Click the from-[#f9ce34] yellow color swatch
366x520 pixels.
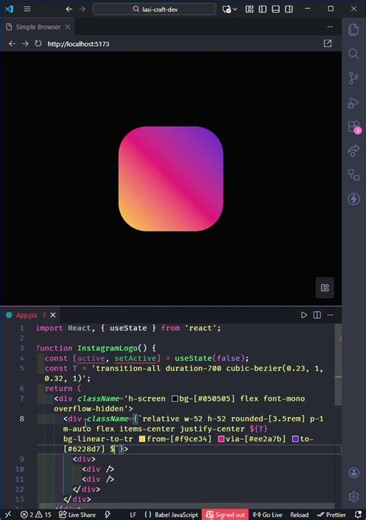pyautogui.click(x=142, y=439)
